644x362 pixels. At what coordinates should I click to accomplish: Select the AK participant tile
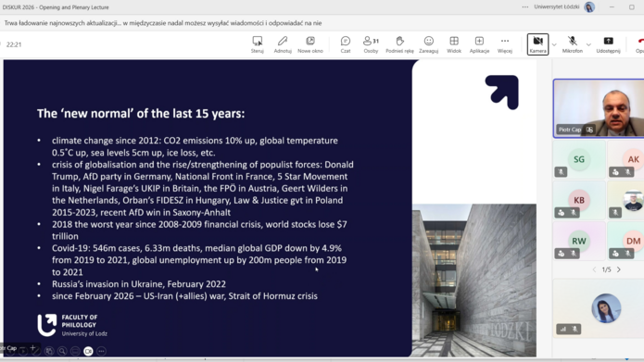(625, 159)
